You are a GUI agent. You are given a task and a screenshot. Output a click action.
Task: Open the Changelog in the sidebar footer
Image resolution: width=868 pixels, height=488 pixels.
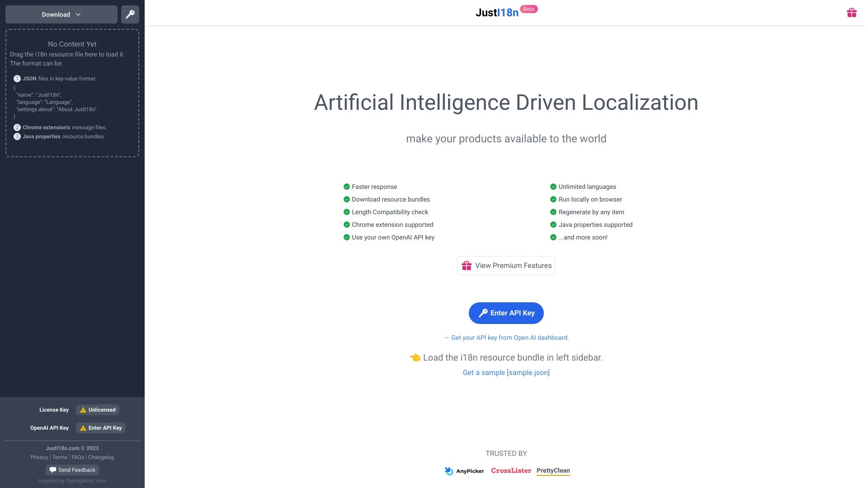pyautogui.click(x=101, y=457)
